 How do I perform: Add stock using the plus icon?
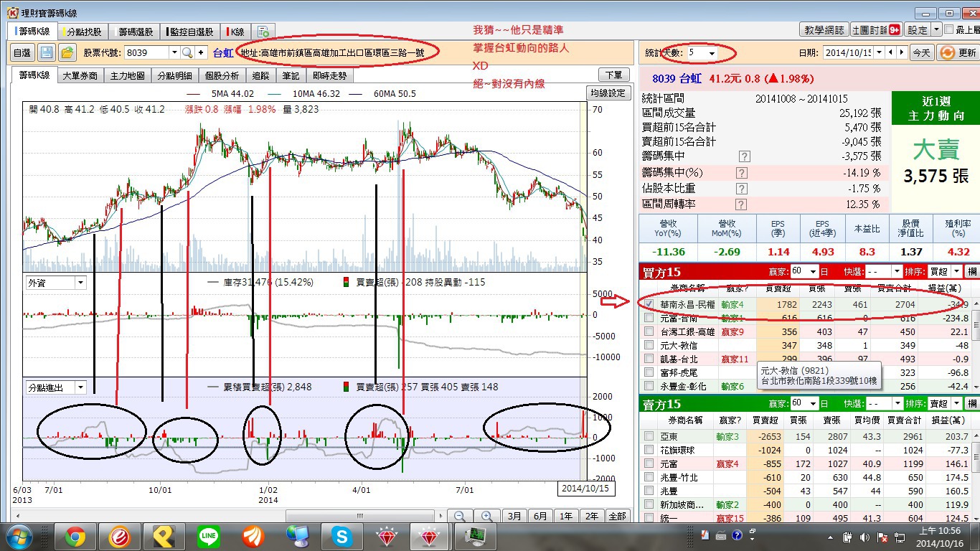click(x=201, y=52)
